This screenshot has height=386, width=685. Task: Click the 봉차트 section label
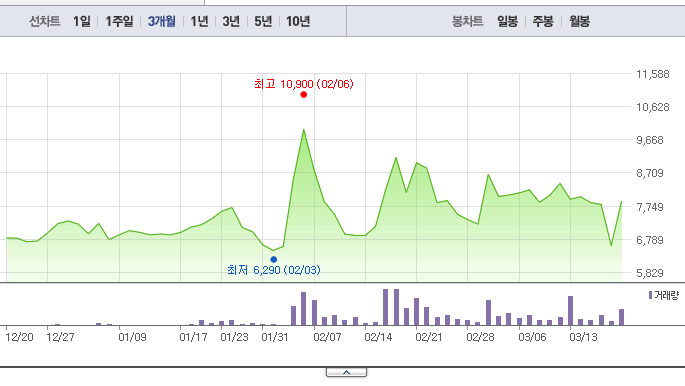click(x=467, y=21)
